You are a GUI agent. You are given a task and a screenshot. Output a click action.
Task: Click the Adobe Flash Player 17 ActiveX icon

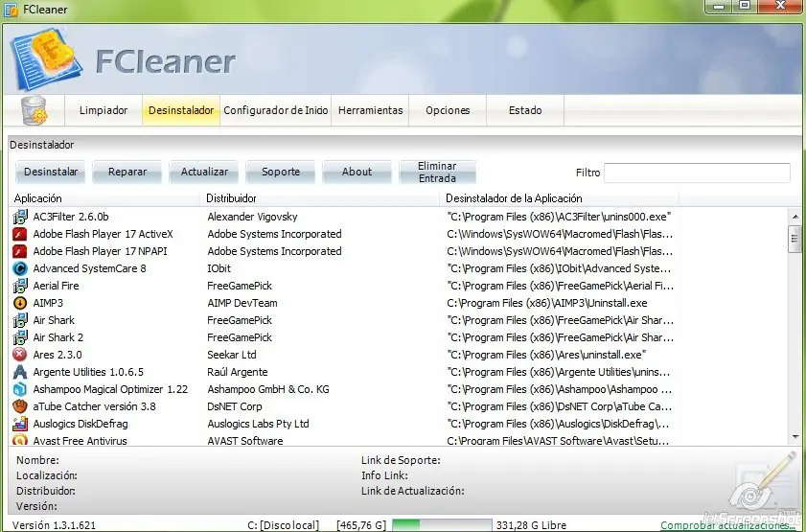coord(20,235)
